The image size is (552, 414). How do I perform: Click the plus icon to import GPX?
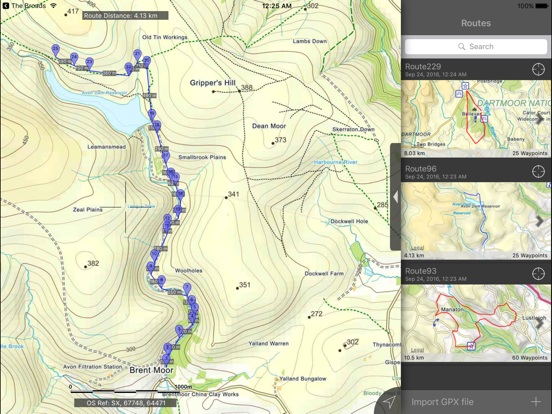pyautogui.click(x=536, y=402)
